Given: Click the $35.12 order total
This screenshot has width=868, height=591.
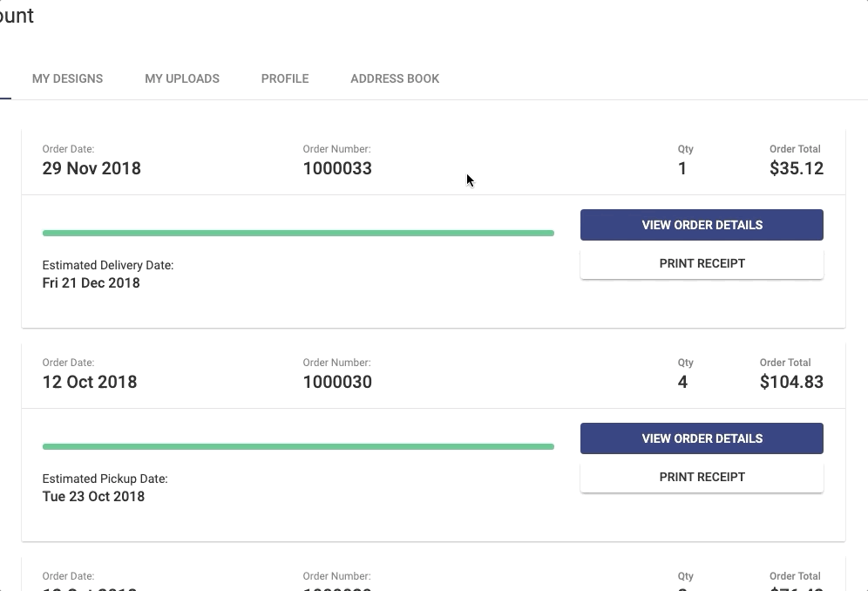Looking at the screenshot, I should click(796, 168).
